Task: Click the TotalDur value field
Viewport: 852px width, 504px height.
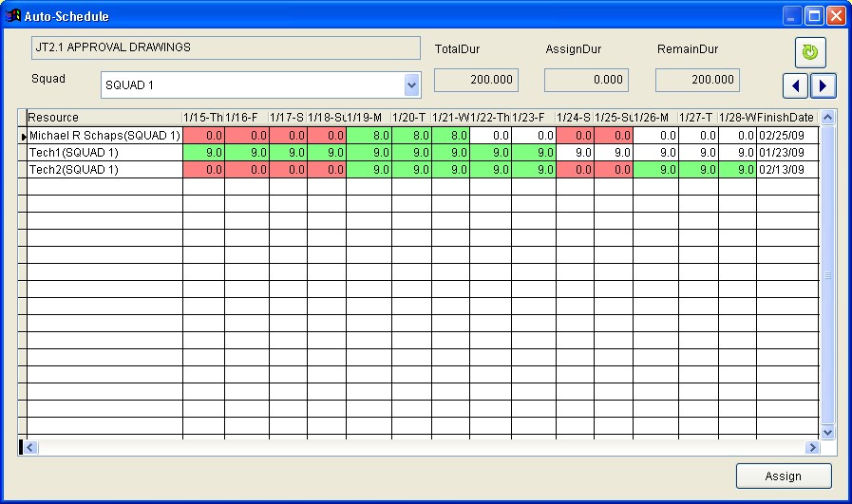Action: (x=476, y=81)
